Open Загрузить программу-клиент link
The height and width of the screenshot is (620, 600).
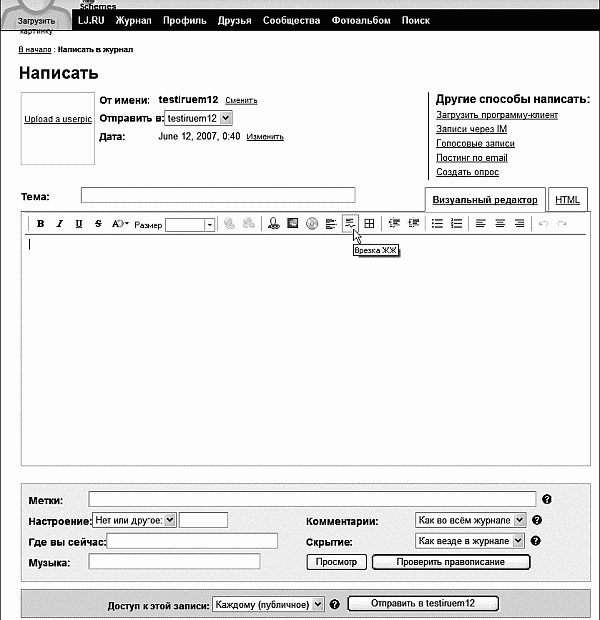pos(497,115)
